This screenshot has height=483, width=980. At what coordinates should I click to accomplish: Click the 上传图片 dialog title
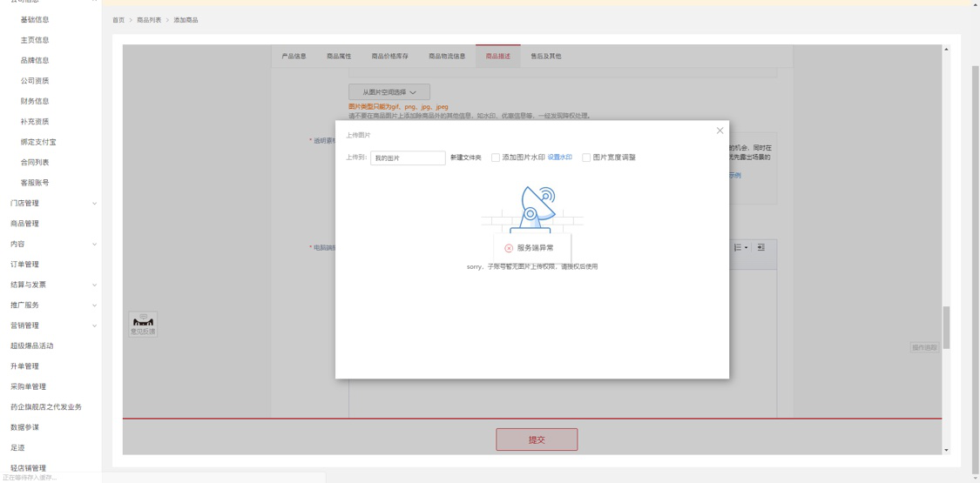(x=358, y=135)
